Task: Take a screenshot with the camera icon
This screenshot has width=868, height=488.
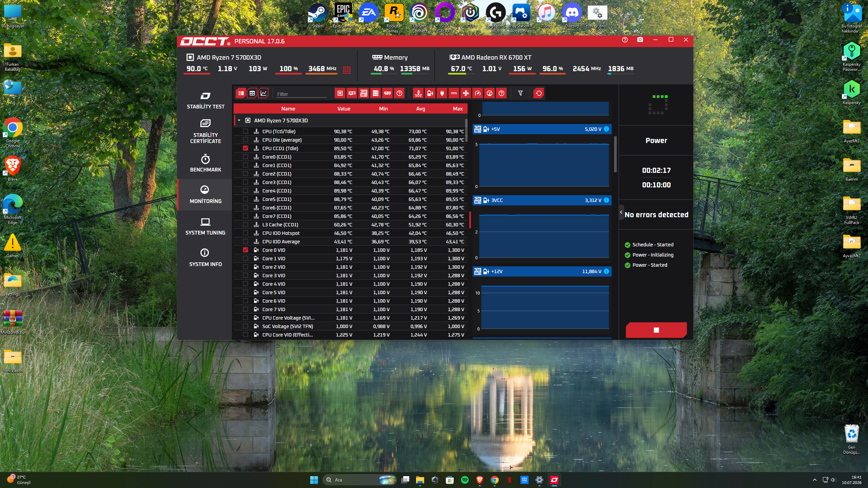Action: click(640, 40)
